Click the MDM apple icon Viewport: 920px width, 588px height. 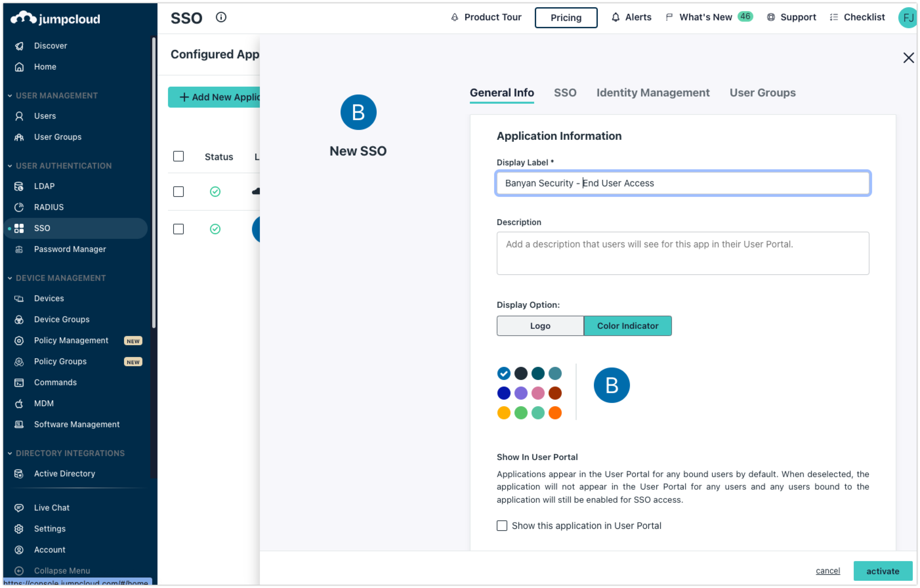19,404
